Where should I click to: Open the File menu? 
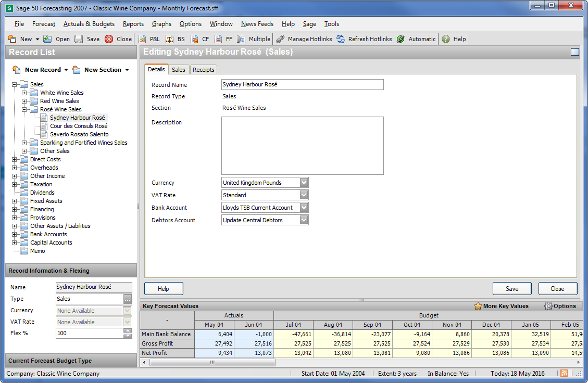19,23
